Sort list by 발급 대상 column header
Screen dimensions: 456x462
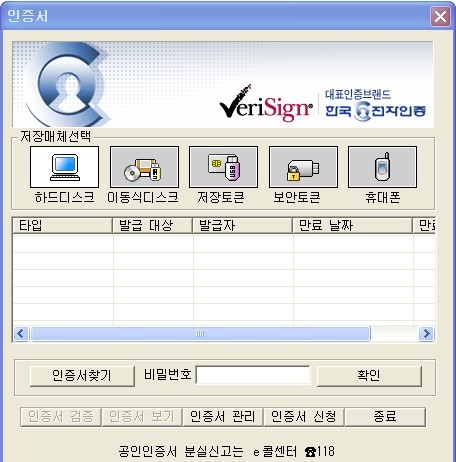pyautogui.click(x=152, y=226)
